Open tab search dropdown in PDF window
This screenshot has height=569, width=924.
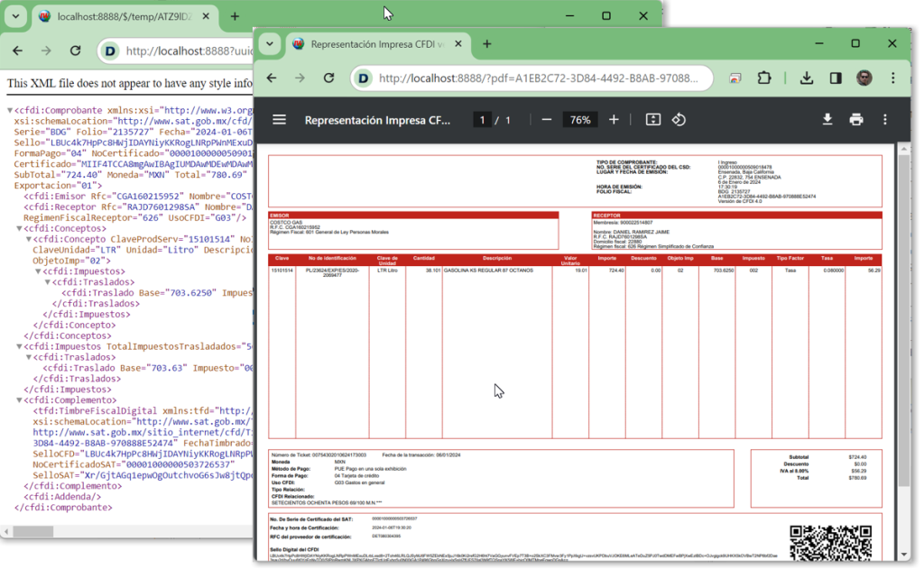[x=269, y=44]
